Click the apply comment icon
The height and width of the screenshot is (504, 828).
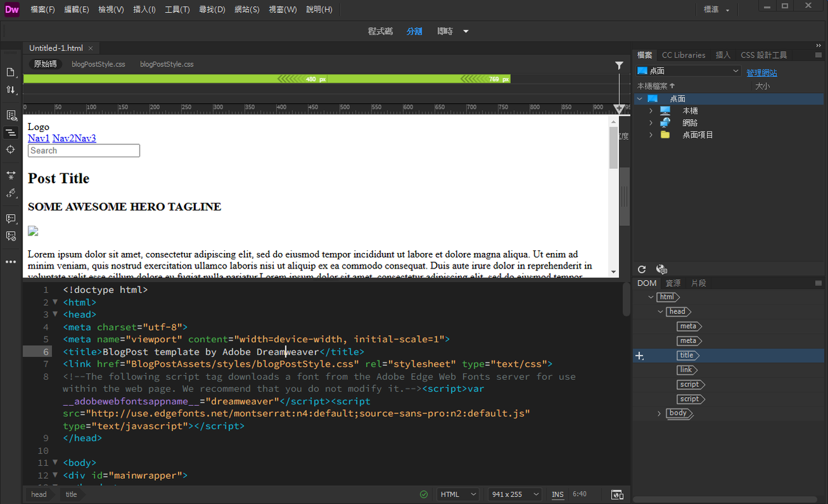coord(11,219)
